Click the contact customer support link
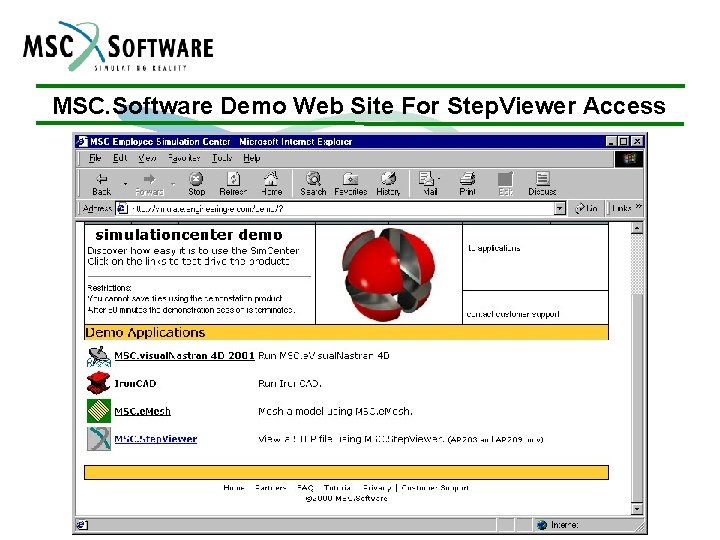Viewport: 720px width, 540px height. (x=512, y=314)
